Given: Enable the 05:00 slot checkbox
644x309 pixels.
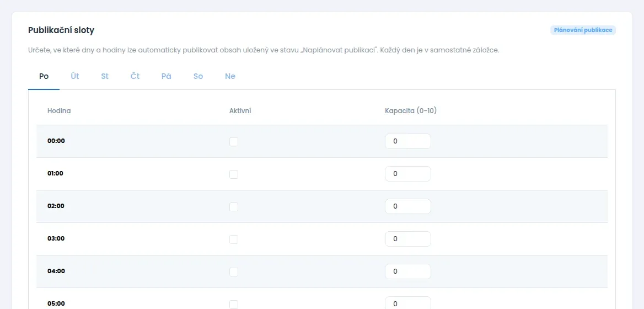Looking at the screenshot, I should pyautogui.click(x=234, y=305).
